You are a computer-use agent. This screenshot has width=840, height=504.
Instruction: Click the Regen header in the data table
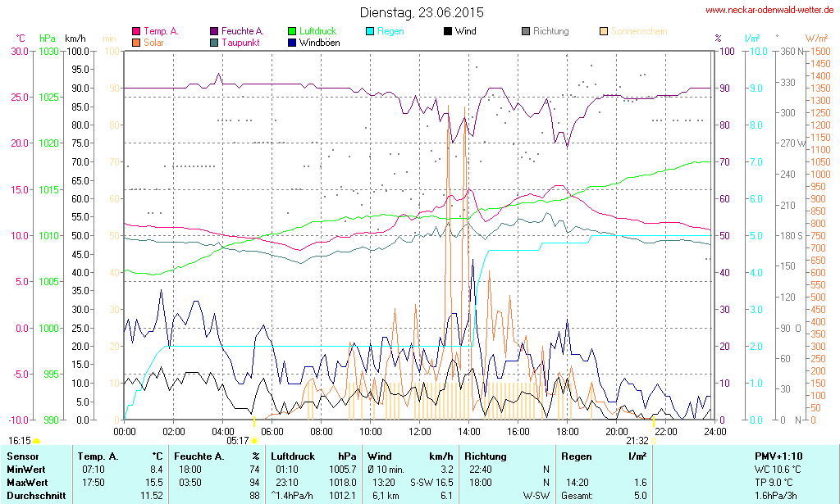coord(575,456)
